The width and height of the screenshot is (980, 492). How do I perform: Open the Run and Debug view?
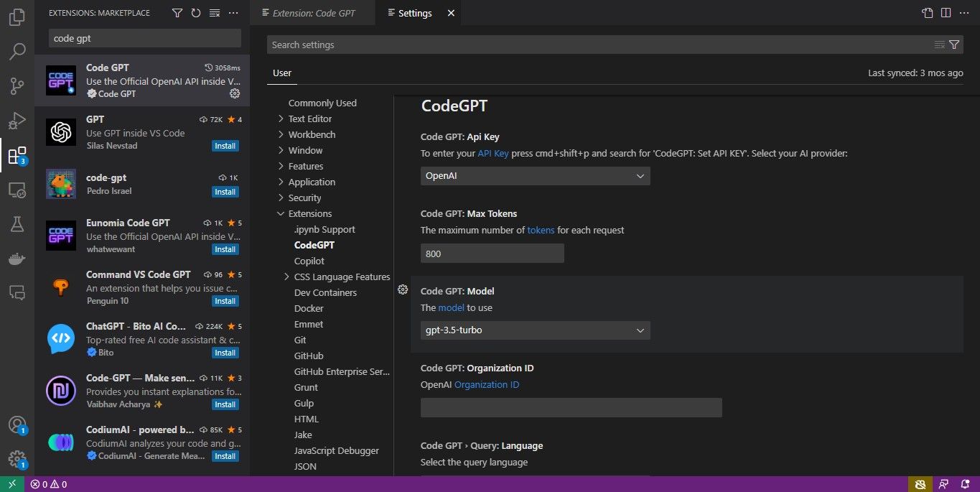pyautogui.click(x=16, y=120)
